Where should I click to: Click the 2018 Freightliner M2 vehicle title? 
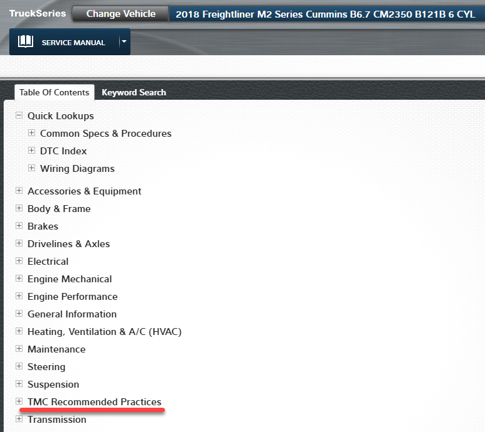click(x=325, y=15)
